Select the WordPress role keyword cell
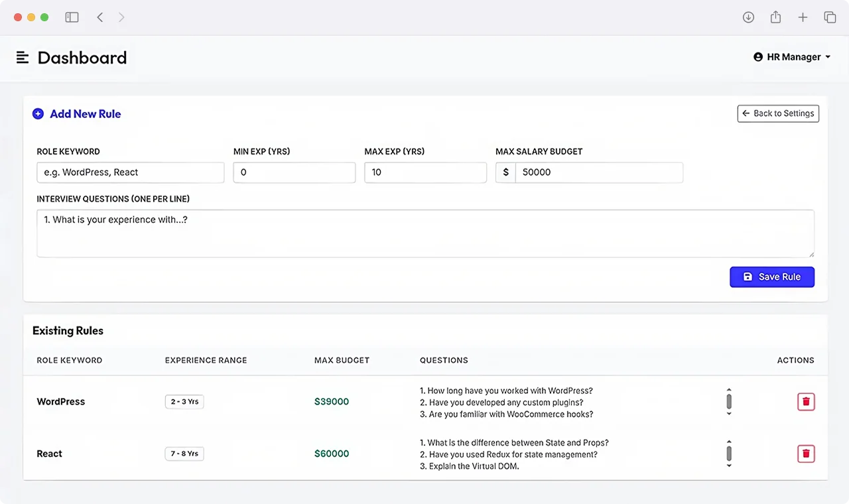The height and width of the screenshot is (504, 849). (x=61, y=401)
